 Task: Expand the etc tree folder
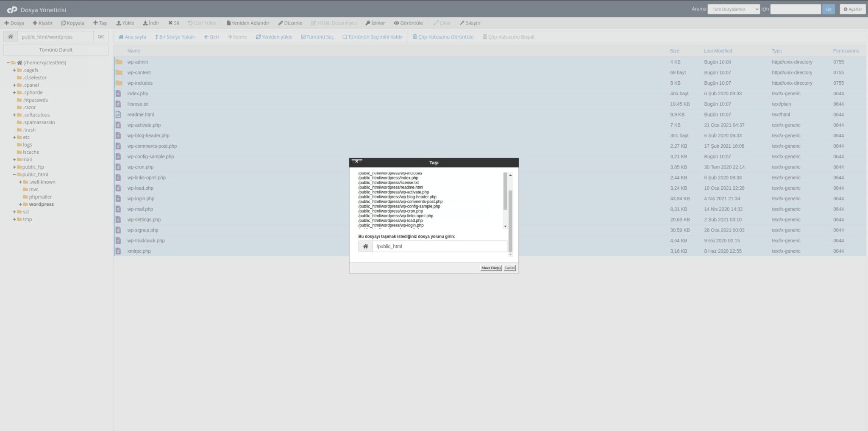coord(14,137)
